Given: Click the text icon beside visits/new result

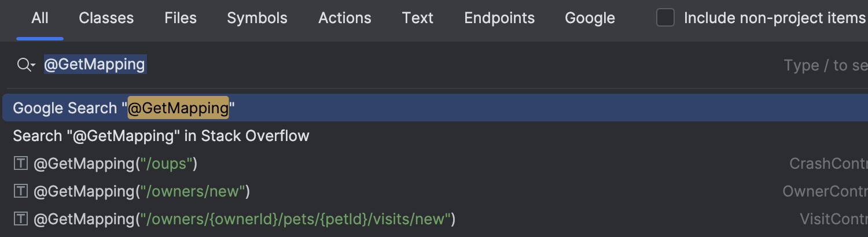Looking at the screenshot, I should click(21, 219).
